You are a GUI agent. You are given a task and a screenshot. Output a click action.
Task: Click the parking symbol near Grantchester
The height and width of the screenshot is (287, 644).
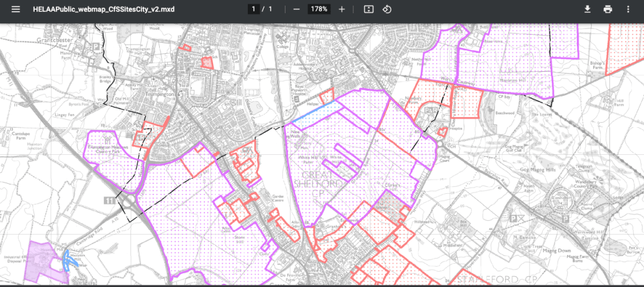96,46
